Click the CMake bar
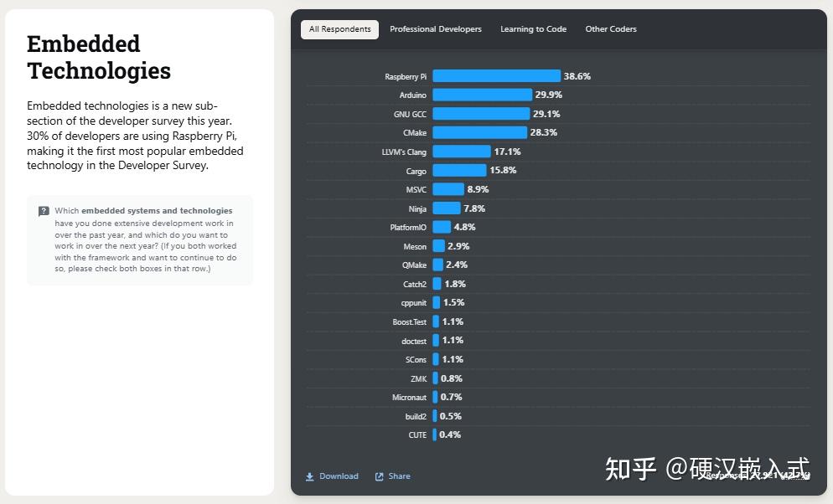Image resolution: width=833 pixels, height=504 pixels. (479, 132)
